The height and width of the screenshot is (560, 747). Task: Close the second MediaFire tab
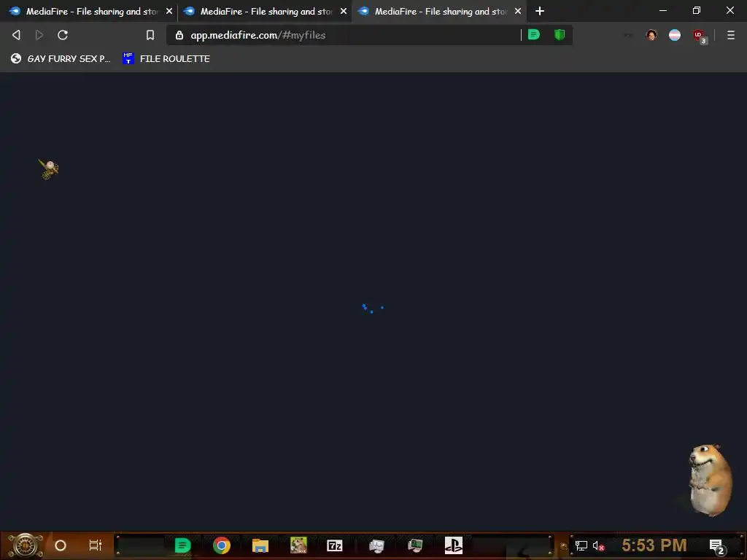point(344,11)
